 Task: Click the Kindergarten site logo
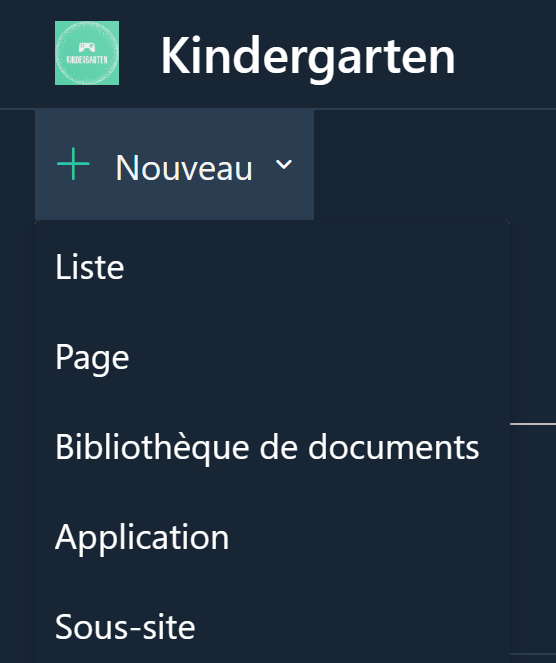click(x=87, y=53)
